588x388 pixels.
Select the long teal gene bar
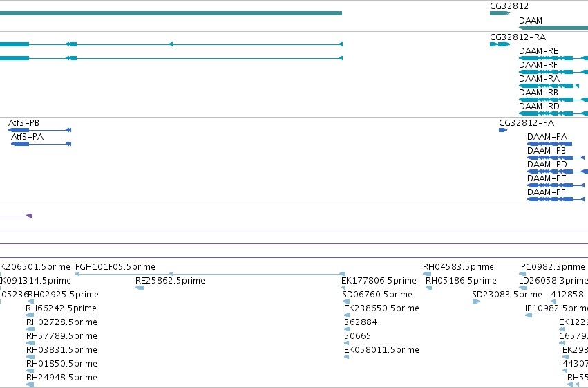[171, 13]
